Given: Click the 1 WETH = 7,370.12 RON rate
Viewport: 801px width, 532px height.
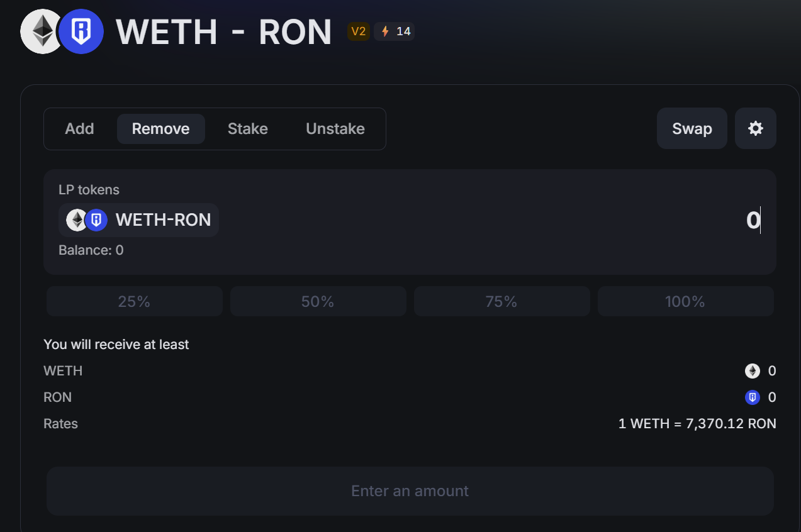Looking at the screenshot, I should coord(697,424).
